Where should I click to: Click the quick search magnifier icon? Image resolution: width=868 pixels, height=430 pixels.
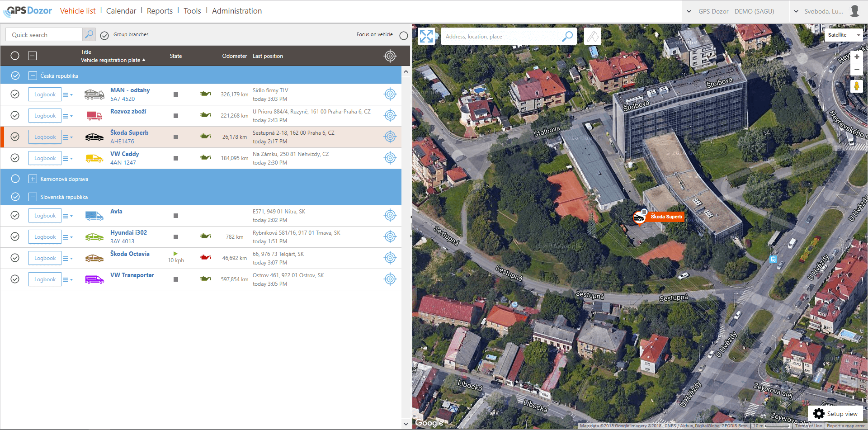click(89, 34)
